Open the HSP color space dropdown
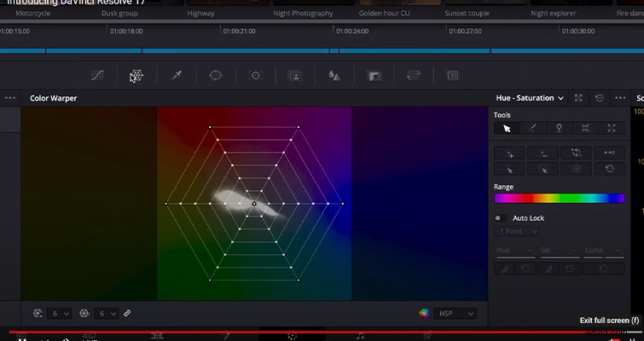Image resolution: width=644 pixels, height=341 pixels. (455, 314)
